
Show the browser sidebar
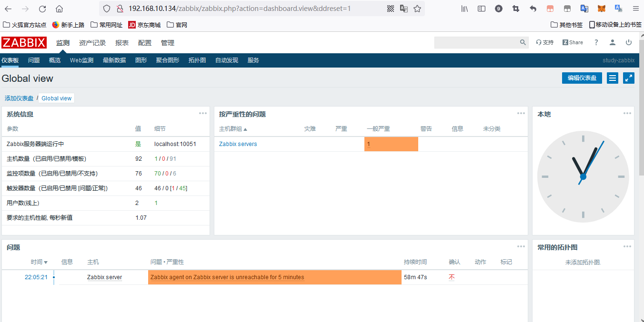pos(482,9)
